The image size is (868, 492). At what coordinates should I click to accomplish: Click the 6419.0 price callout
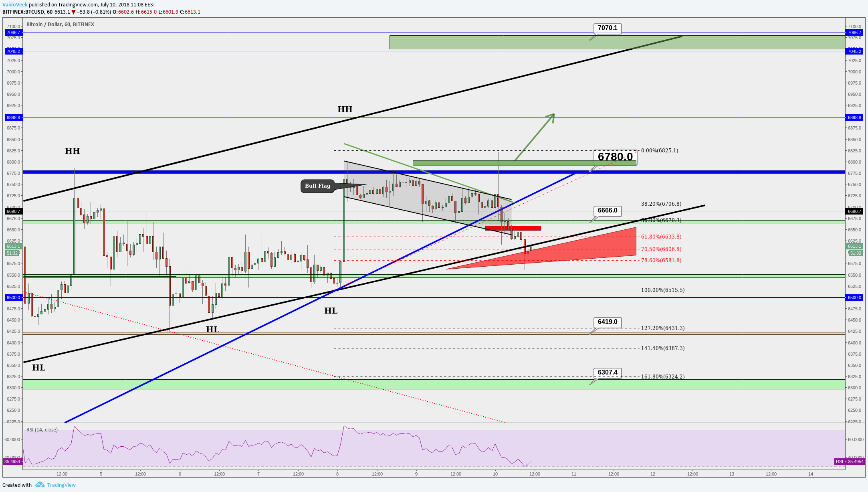(608, 322)
